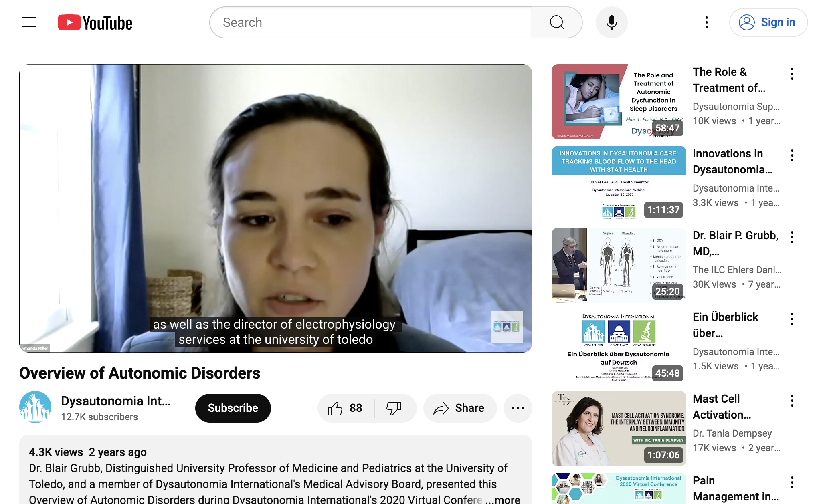This screenshot has height=504, width=821.
Task: Open options menu for Mast Cell Activation video
Action: pos(792,401)
